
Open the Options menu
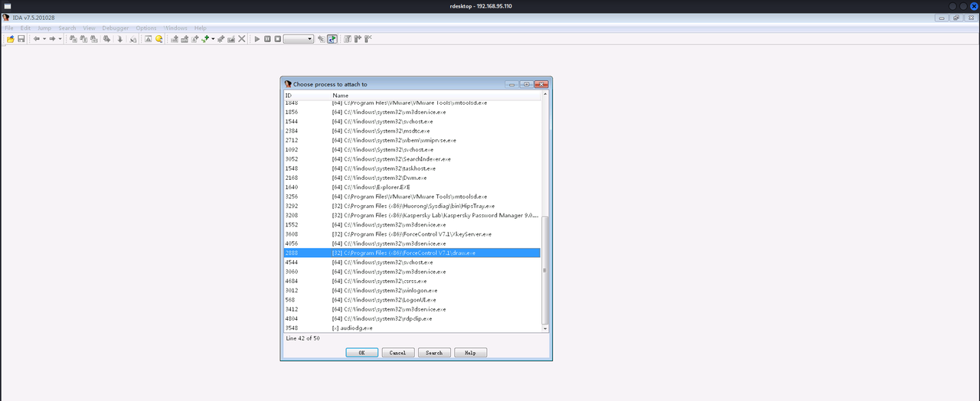click(x=146, y=28)
